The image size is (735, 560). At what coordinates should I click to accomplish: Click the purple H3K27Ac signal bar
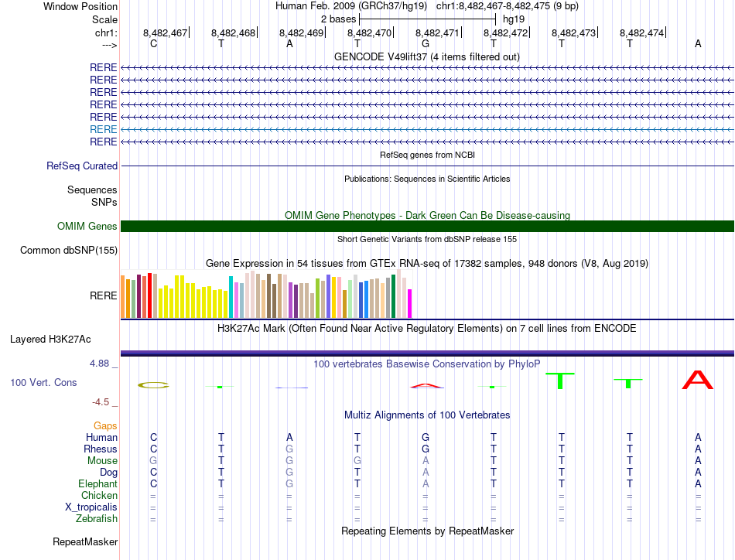pos(427,353)
